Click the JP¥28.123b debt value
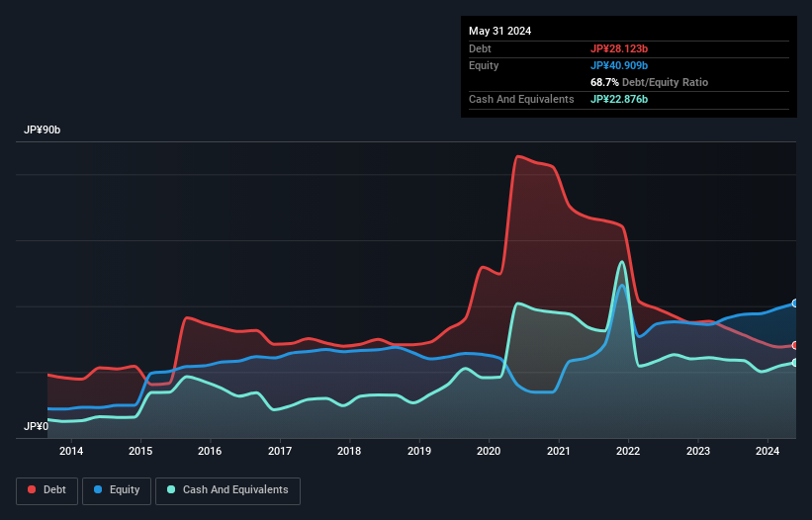812x520 pixels. pos(619,48)
